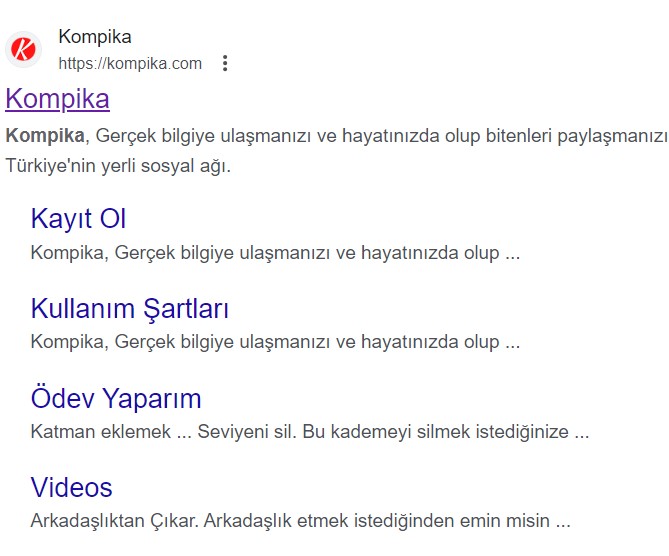The image size is (669, 556).
Task: Click the snippet text under Kayıt Ol
Action: 275,253
